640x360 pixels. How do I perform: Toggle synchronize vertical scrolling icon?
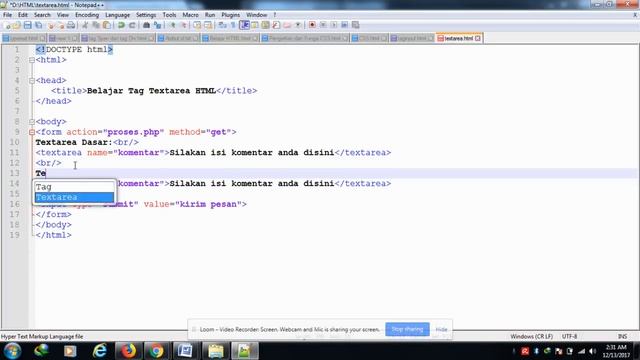(x=197, y=25)
